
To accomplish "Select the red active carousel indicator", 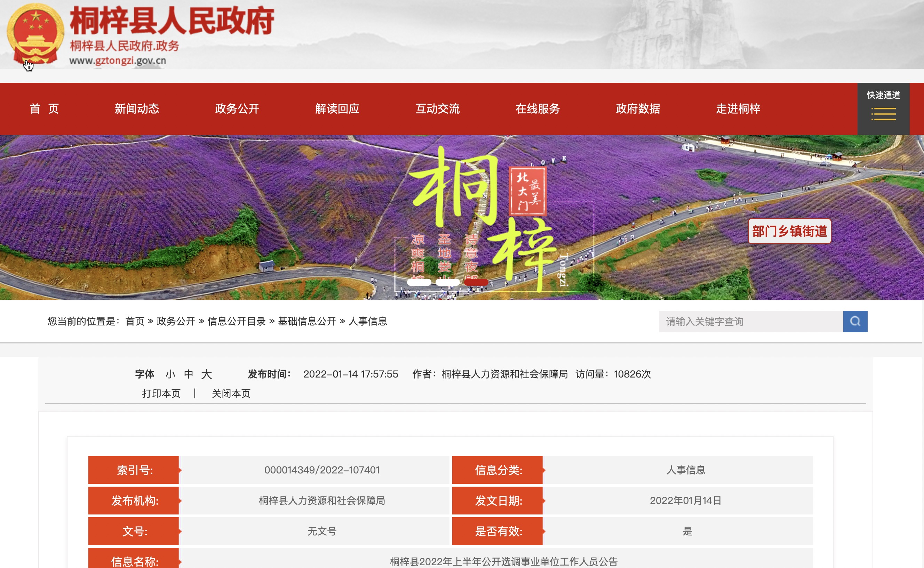I will (x=476, y=282).
